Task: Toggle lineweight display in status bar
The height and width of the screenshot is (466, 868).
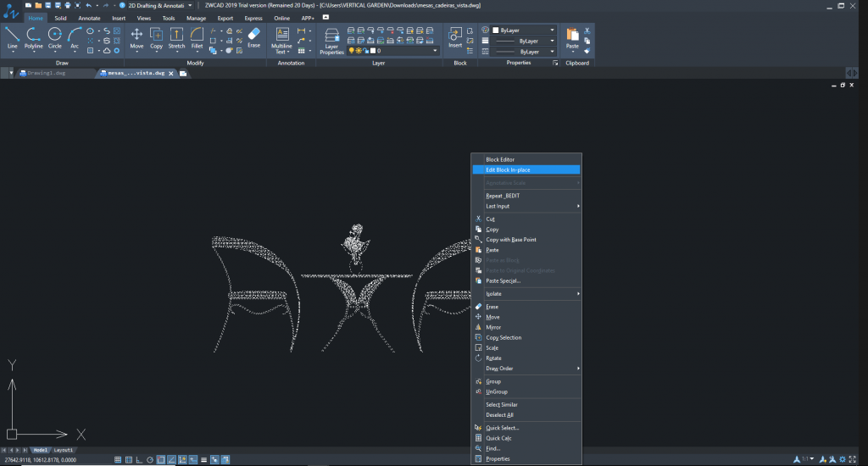Action: click(x=203, y=459)
